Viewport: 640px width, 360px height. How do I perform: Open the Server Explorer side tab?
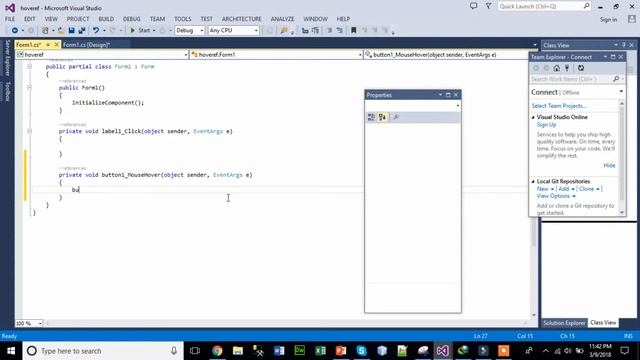click(x=7, y=58)
